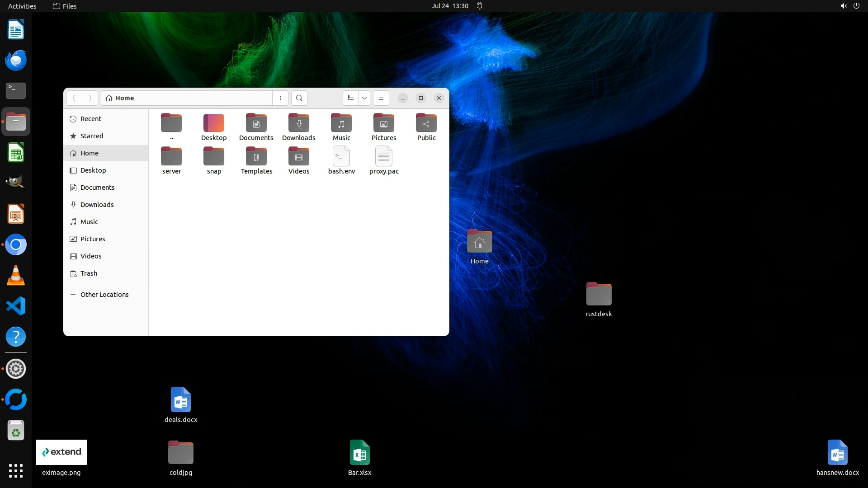Open view options dropdown arrow
Viewport: 868px width, 488px height.
coord(364,98)
